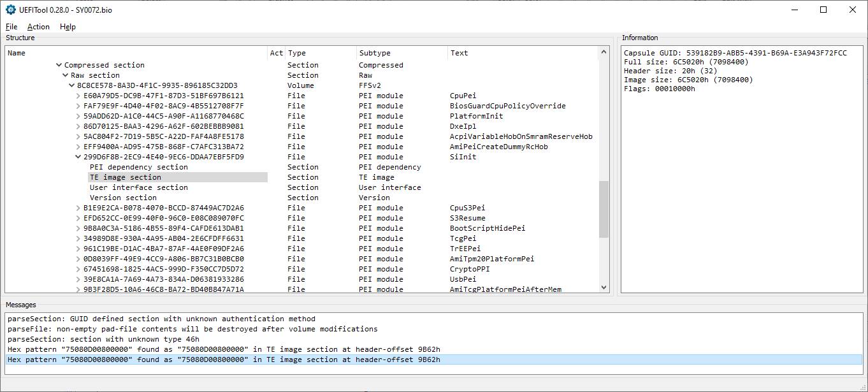Open the Action menu
This screenshot has height=392, width=868.
pyautogui.click(x=38, y=27)
